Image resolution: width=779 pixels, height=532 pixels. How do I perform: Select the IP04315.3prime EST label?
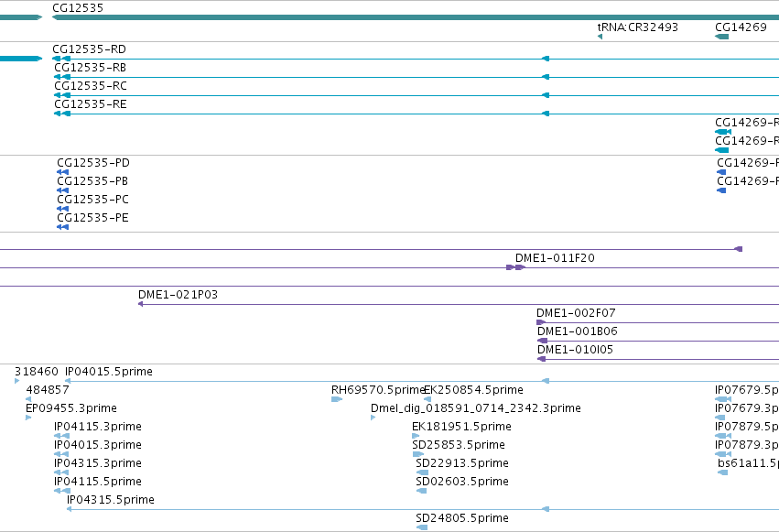tap(98, 464)
